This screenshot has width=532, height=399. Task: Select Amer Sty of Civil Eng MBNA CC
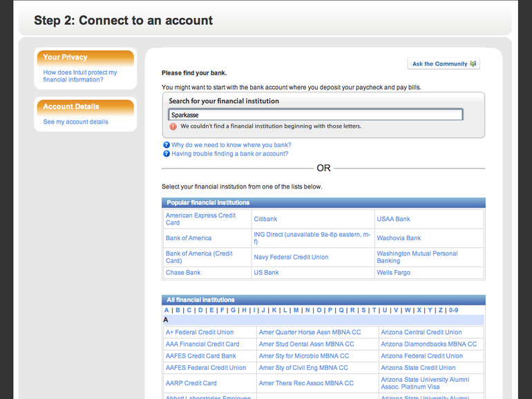tap(303, 368)
